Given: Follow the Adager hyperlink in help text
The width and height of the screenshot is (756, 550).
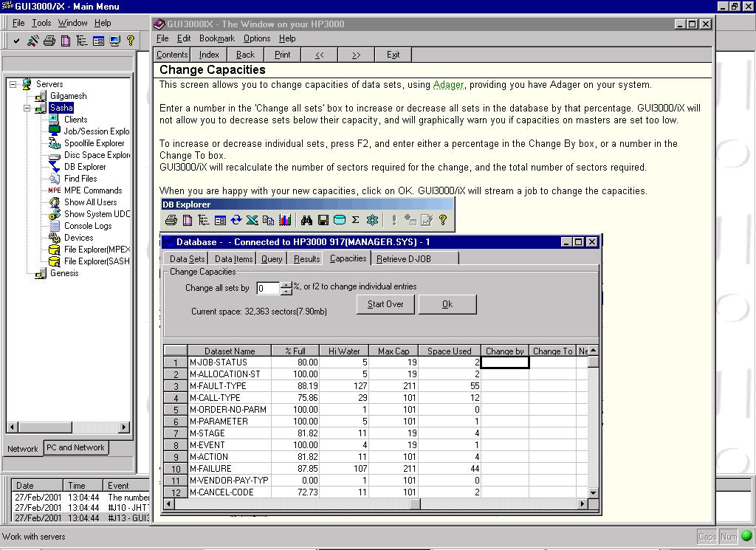Looking at the screenshot, I should click(448, 85).
